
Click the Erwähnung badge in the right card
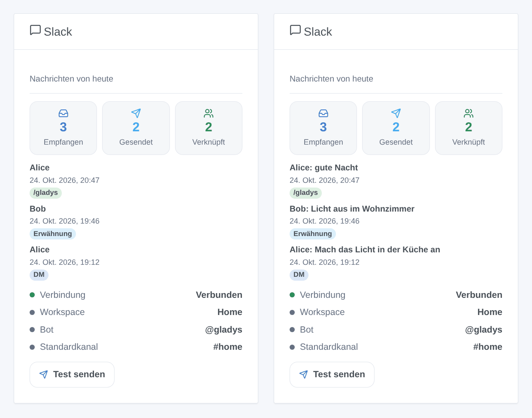313,234
